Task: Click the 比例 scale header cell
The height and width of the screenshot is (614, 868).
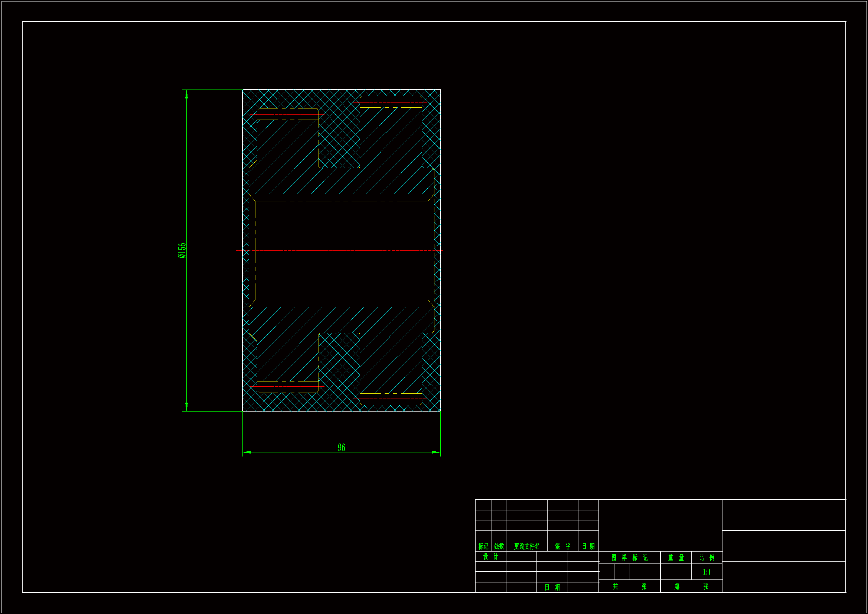Action: click(x=707, y=558)
